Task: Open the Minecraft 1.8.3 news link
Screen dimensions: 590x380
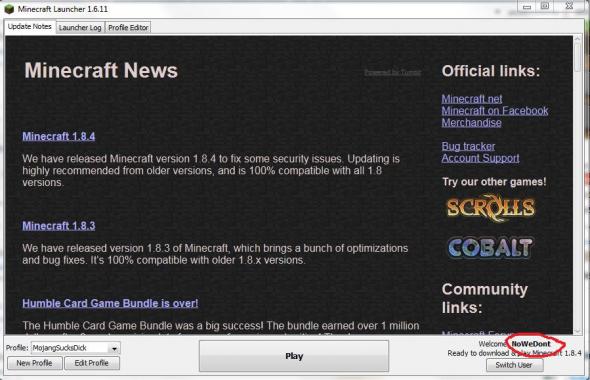Action: (59, 226)
